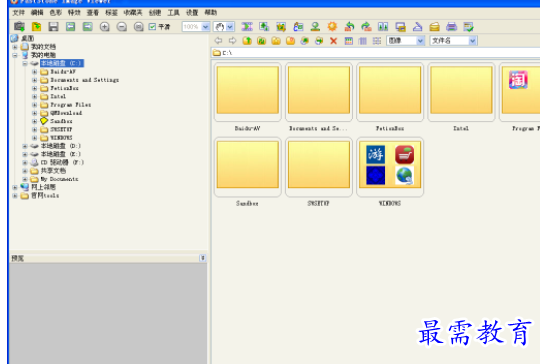This screenshot has width=540, height=364.
Task: Click the C:\ path address field
Action: [x=375, y=53]
